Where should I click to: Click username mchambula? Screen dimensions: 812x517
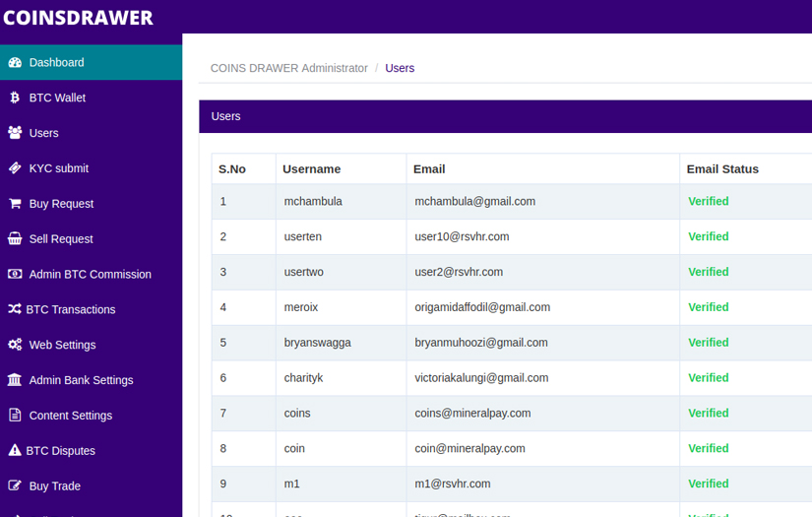coord(313,201)
